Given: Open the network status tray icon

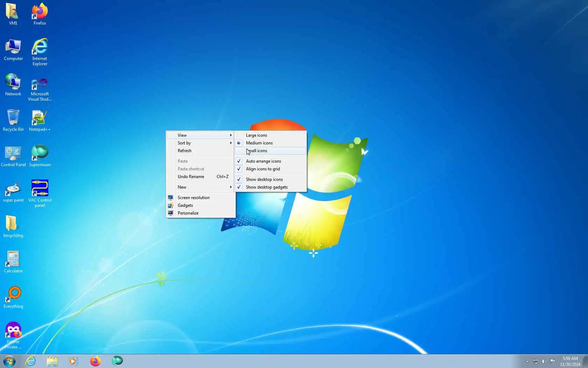Looking at the screenshot, I should click(x=536, y=361).
